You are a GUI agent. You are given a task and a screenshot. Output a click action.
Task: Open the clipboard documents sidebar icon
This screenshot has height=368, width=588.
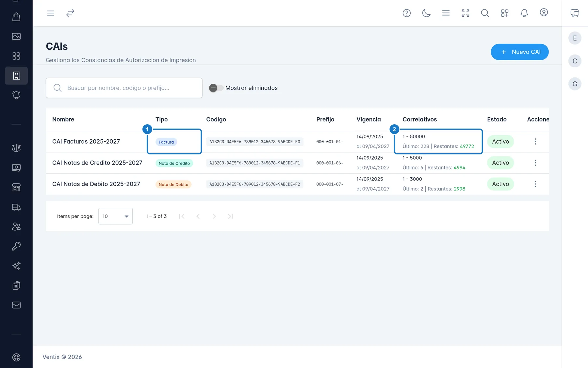16,286
